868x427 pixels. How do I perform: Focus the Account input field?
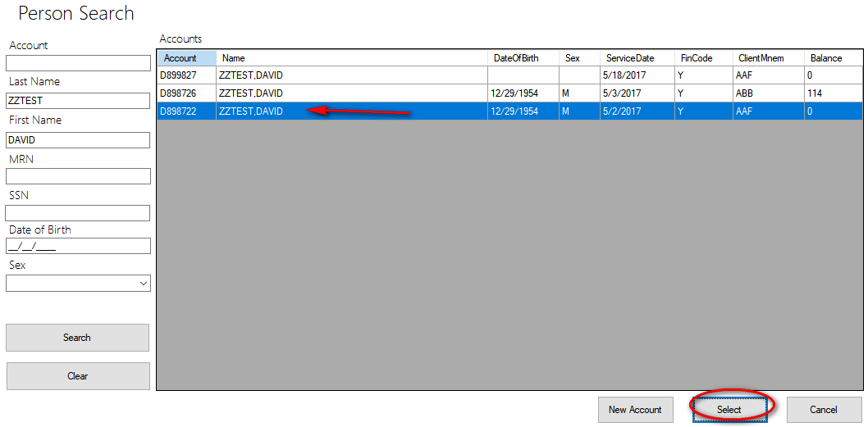(x=78, y=63)
